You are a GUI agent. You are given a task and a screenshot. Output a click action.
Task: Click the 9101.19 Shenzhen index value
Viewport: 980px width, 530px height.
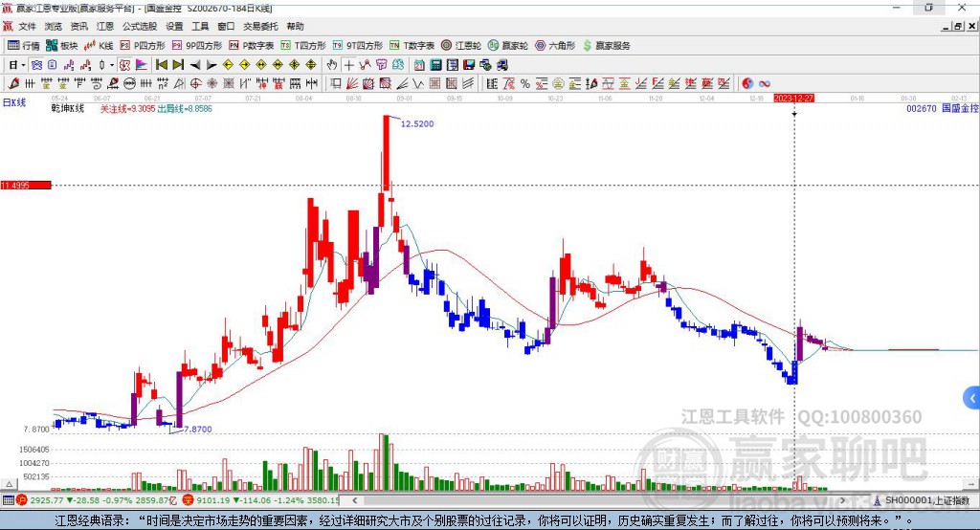pyautogui.click(x=213, y=500)
